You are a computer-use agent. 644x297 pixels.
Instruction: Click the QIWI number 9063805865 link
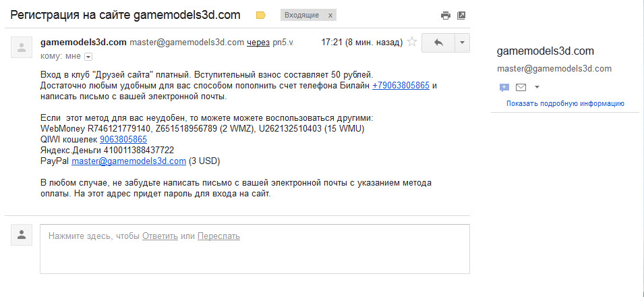123,140
